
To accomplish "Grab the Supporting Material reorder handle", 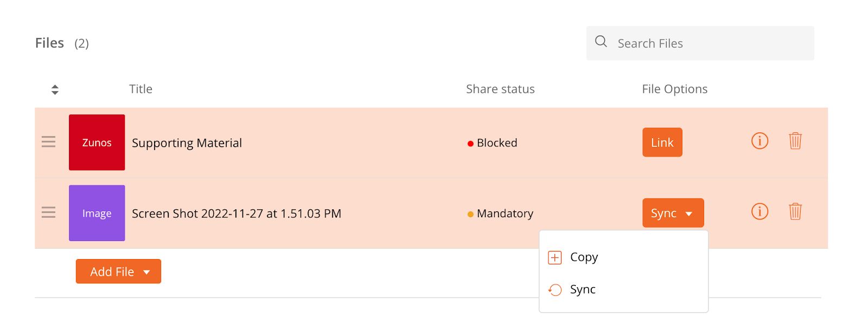I will [x=48, y=142].
